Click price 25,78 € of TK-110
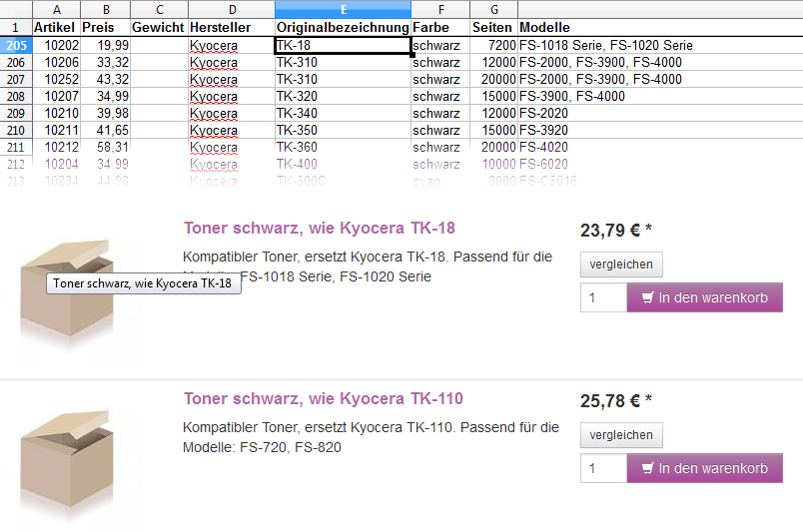This screenshot has height=532, width=803. [615, 400]
